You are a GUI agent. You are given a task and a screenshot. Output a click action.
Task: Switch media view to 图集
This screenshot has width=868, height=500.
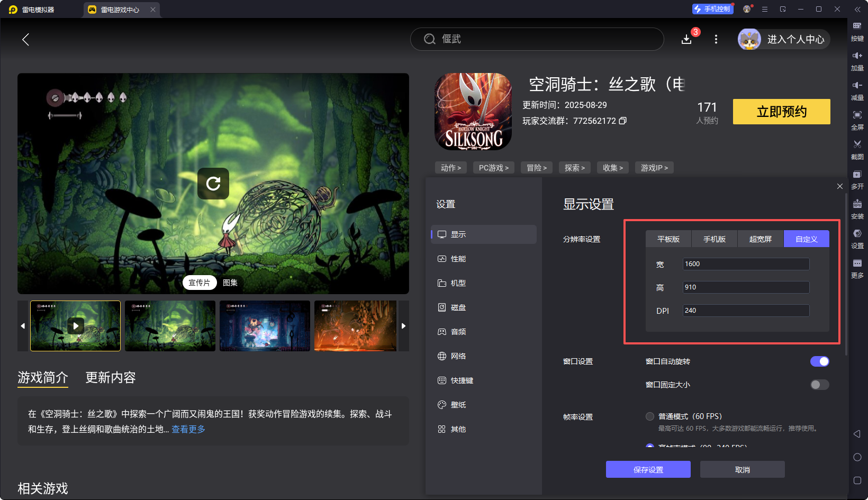(230, 283)
